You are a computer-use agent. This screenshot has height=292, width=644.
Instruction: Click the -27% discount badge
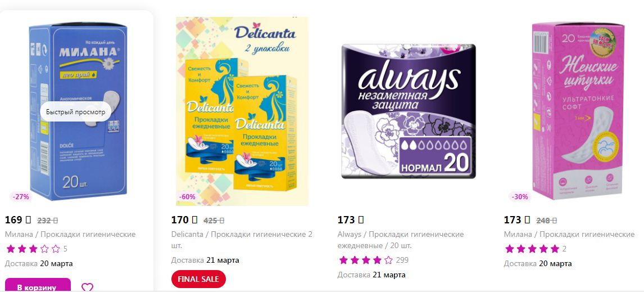pyautogui.click(x=21, y=196)
